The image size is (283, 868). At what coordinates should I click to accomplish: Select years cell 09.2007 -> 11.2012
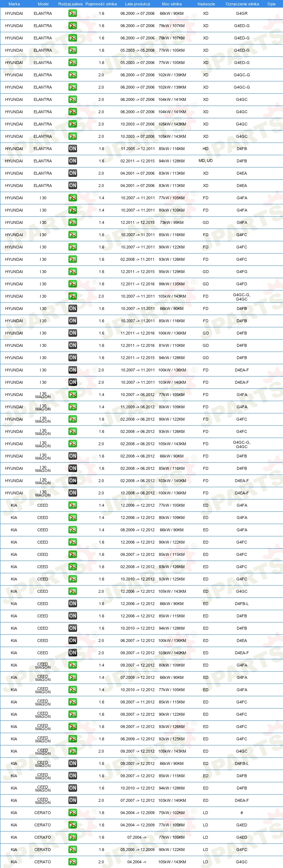coord(138,702)
